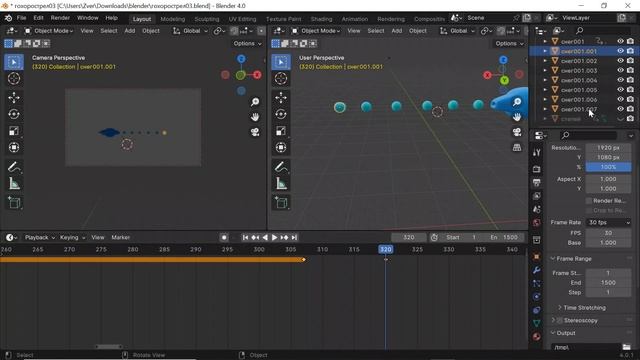Viewport: 640px width, 360px height.
Task: Select the Scale tool in Camera Perspective viewport
Action: coord(14,131)
